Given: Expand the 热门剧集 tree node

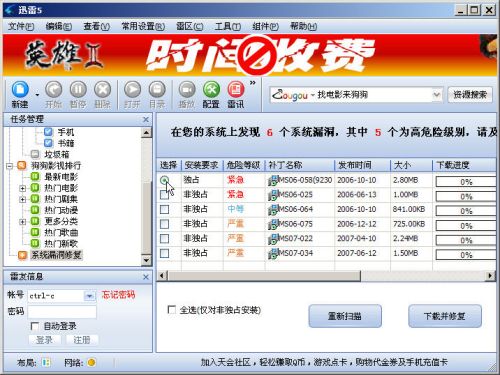Looking at the screenshot, I should click(22, 199).
